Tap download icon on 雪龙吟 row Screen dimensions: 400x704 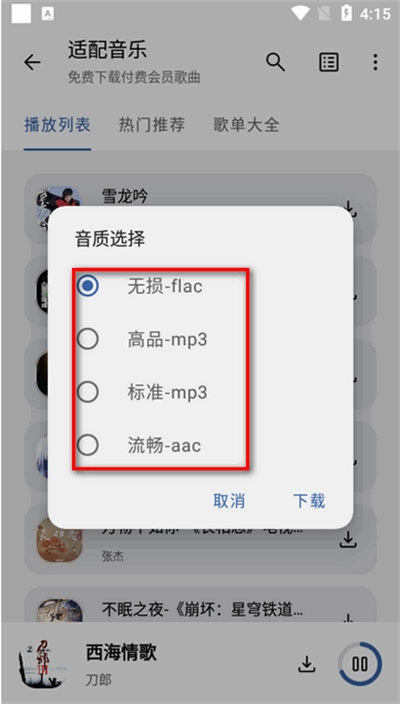[x=349, y=209]
